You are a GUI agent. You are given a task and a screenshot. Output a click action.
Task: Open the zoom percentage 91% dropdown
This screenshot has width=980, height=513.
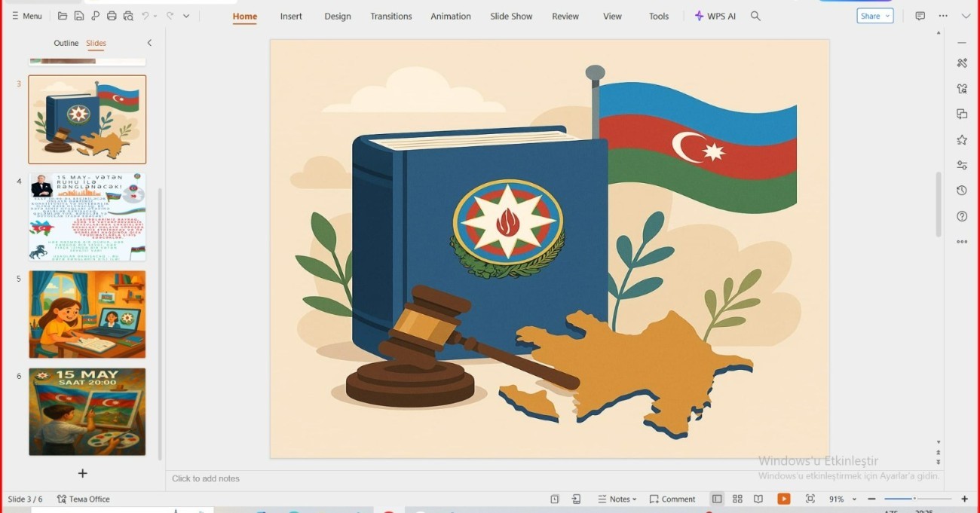[854, 499]
